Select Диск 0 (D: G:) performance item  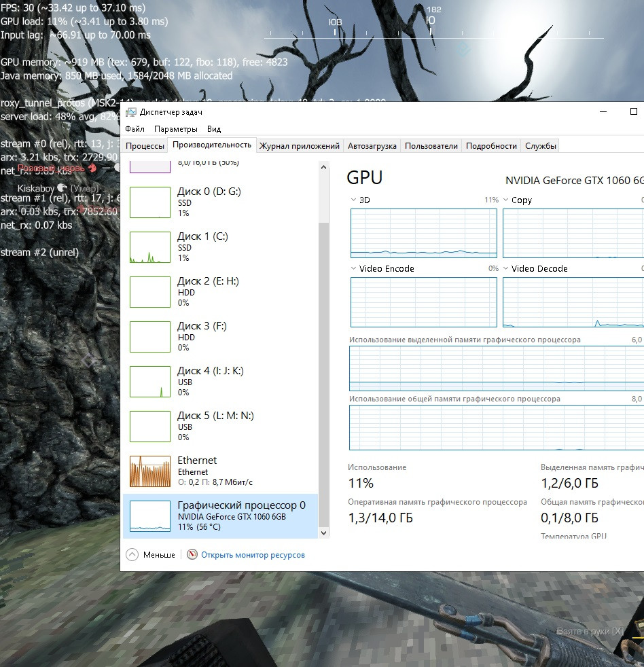pyautogui.click(x=220, y=202)
